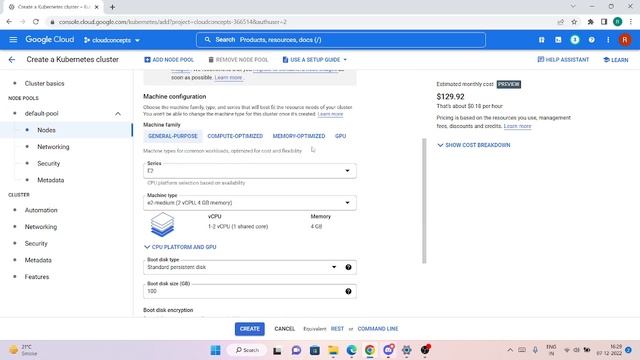The height and width of the screenshot is (360, 640).
Task: Open the Chrome side panel icon
Action: pyautogui.click(x=604, y=22)
